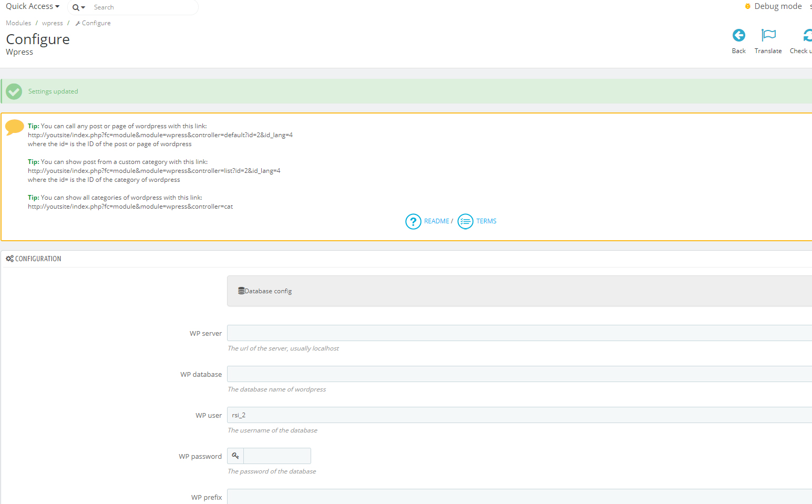This screenshot has height=504, width=812.
Task: Click the Back toolbar label
Action: (738, 51)
